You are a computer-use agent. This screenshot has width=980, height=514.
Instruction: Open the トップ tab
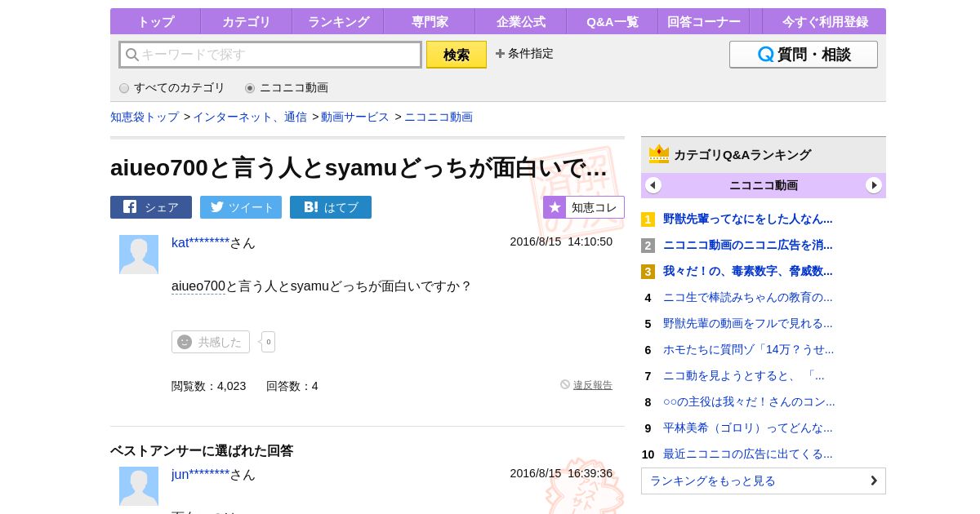[x=155, y=22]
